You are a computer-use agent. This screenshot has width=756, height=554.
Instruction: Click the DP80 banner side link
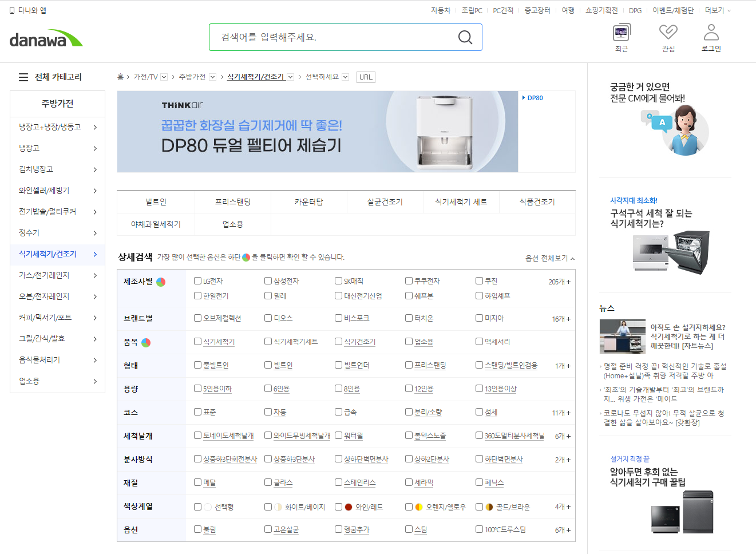click(x=533, y=98)
